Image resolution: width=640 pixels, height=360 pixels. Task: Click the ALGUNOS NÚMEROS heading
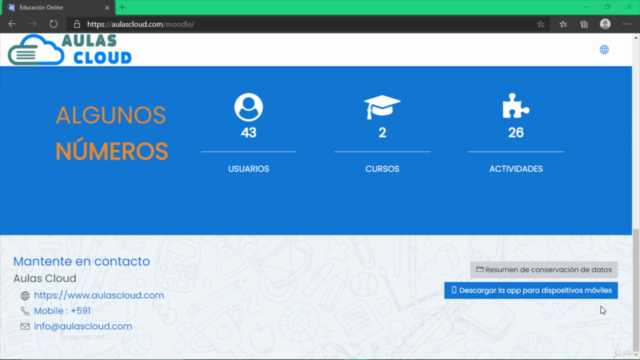point(111,133)
